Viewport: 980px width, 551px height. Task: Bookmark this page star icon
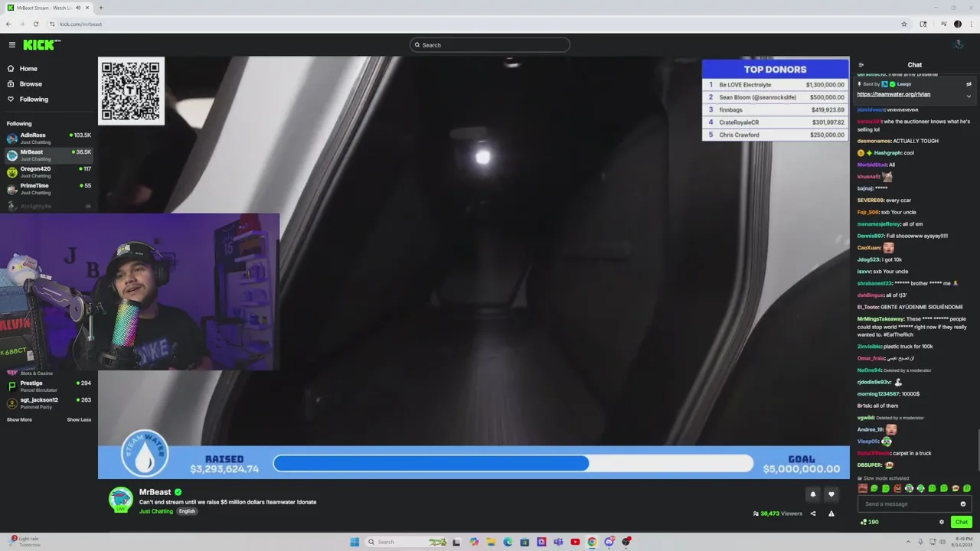click(904, 24)
